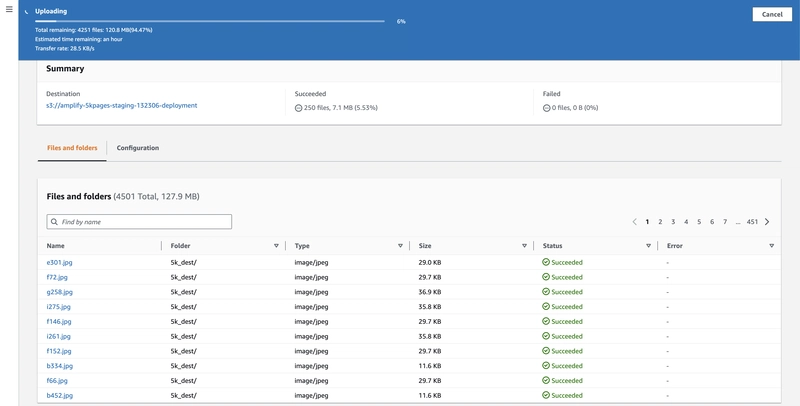This screenshot has width=800, height=406.
Task: Click the 6% progress percentage label
Action: [x=401, y=21]
